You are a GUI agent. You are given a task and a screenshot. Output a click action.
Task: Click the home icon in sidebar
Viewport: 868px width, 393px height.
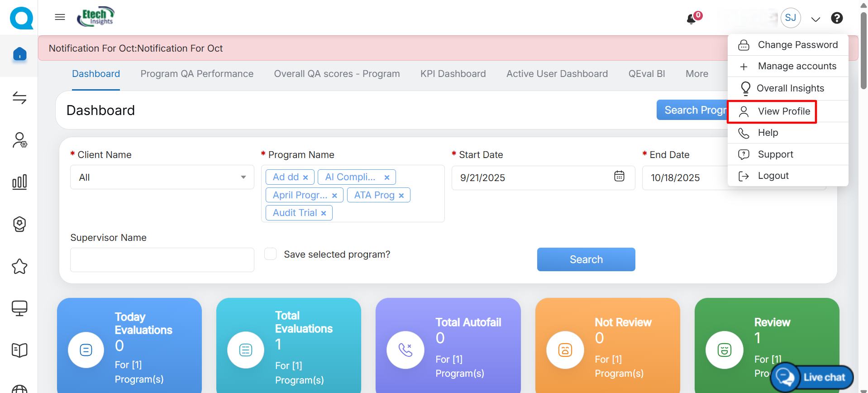point(19,54)
